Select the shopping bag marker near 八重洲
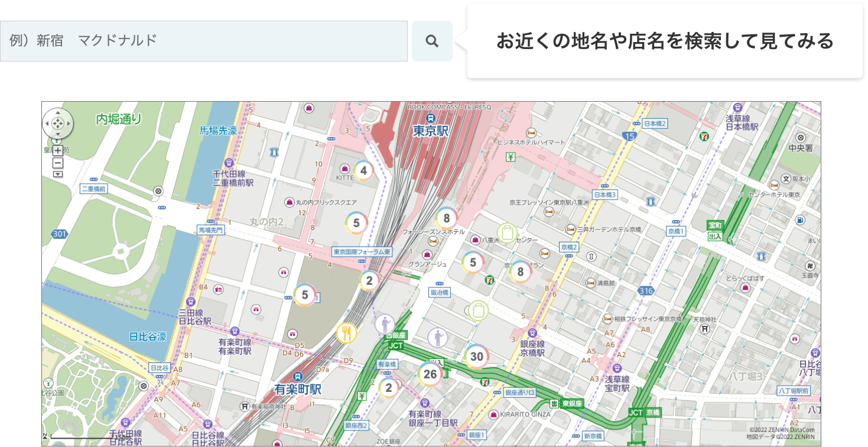This screenshot has height=447, width=868. pos(507,232)
